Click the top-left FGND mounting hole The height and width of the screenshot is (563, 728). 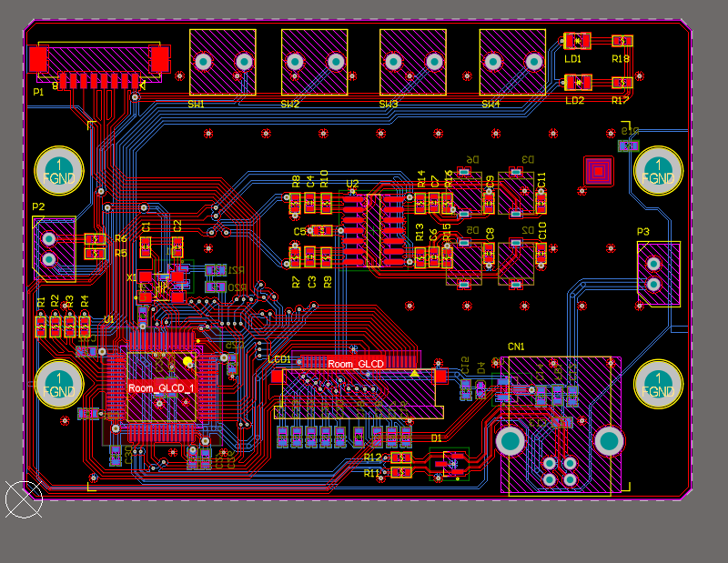point(59,171)
